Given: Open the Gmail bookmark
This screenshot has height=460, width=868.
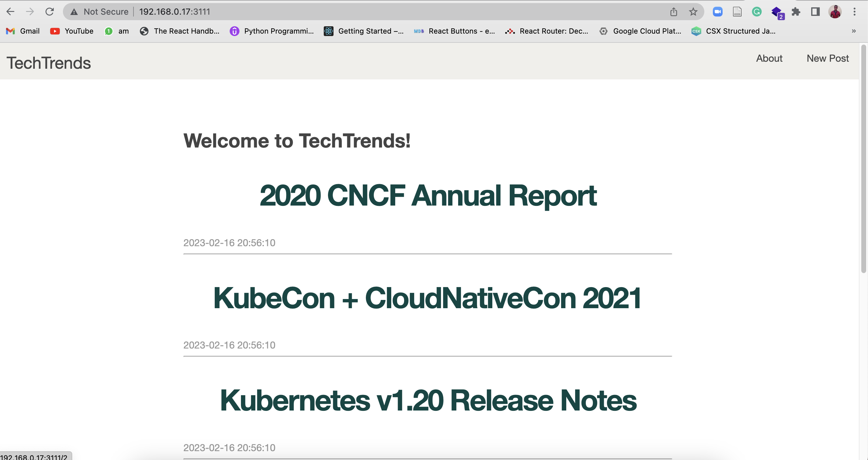Looking at the screenshot, I should 22,31.
